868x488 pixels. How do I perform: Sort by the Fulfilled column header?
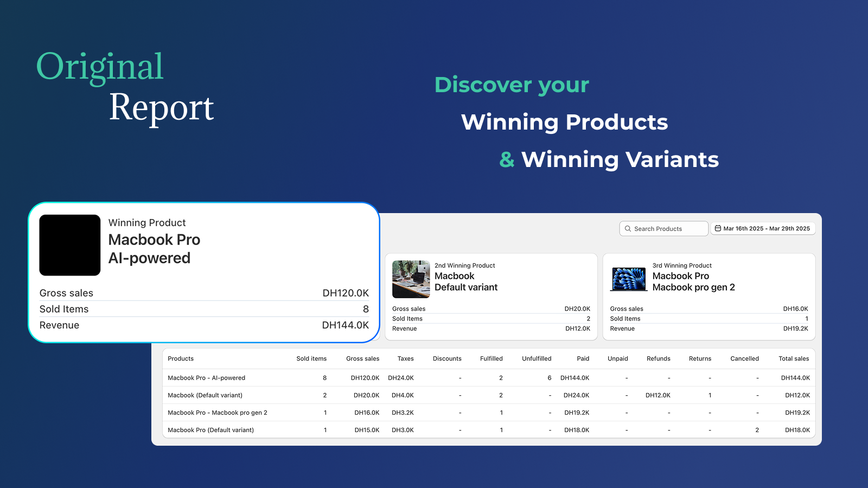click(x=491, y=359)
